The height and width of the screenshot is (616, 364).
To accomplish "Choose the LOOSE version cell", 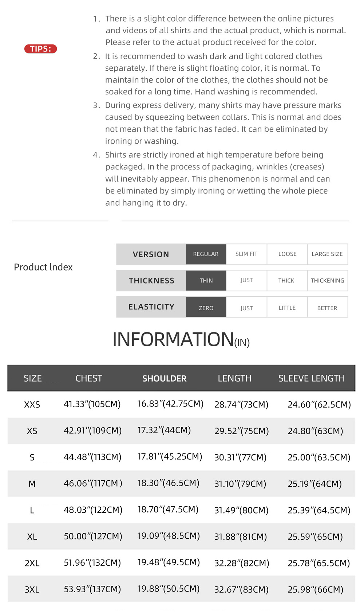I will 287,254.
